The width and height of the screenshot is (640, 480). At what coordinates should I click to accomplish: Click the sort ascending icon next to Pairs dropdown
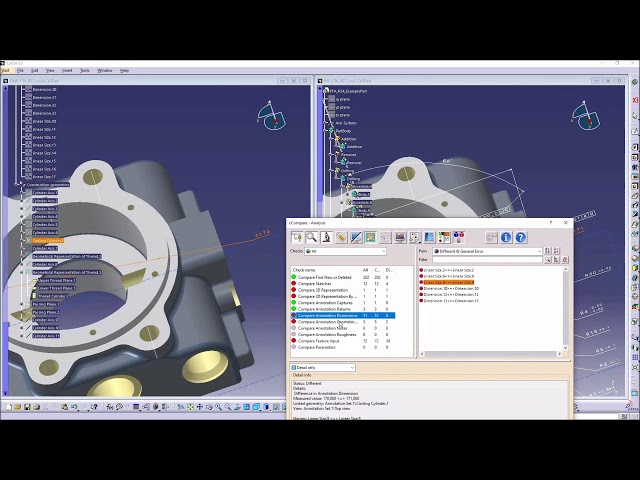547,251
